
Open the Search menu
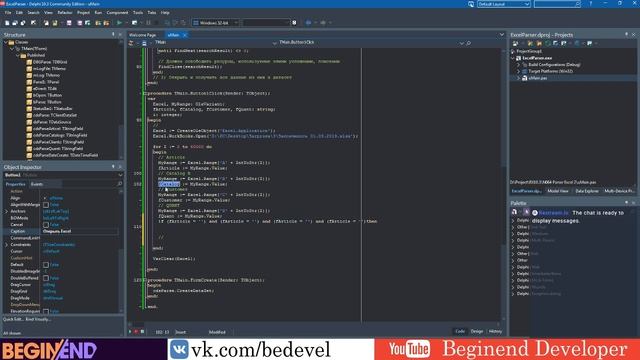pyautogui.click(x=33, y=13)
